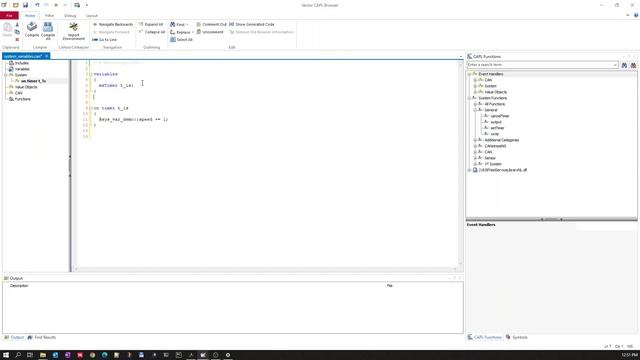This screenshot has width=640, height=360.
Task: Open the search term dropdown in CAPL Functions
Action: (x=615, y=65)
